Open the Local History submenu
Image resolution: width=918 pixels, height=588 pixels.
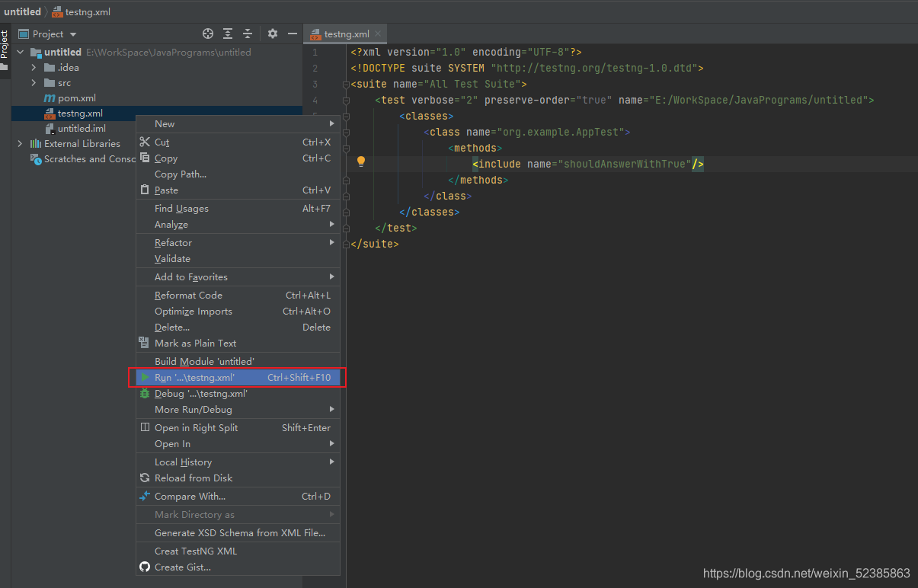pyautogui.click(x=237, y=462)
